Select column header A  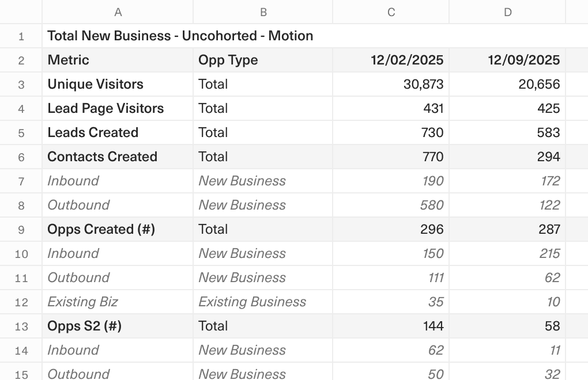[x=117, y=12]
